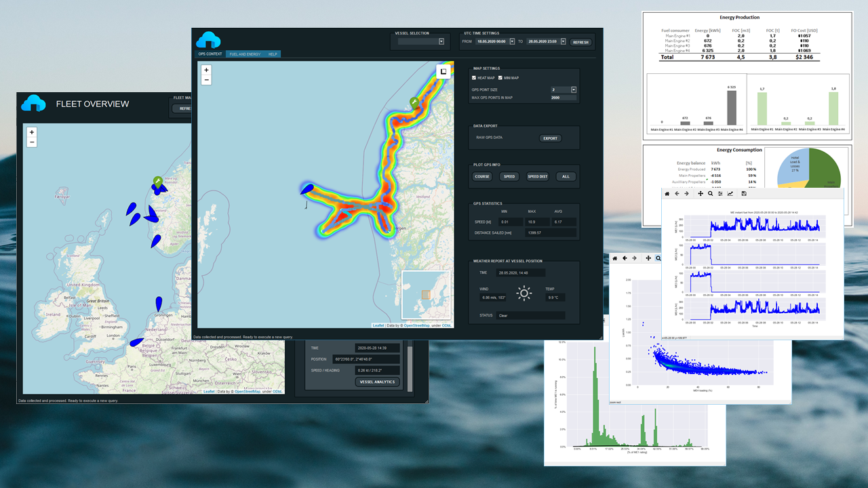Select Pan tool in scatter plot toolbar

pyautogui.click(x=648, y=258)
